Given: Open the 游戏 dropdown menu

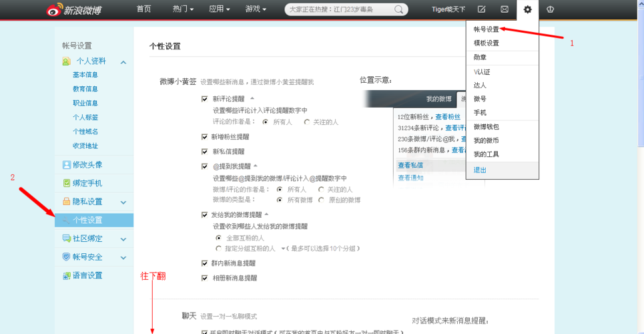Looking at the screenshot, I should click(256, 9).
